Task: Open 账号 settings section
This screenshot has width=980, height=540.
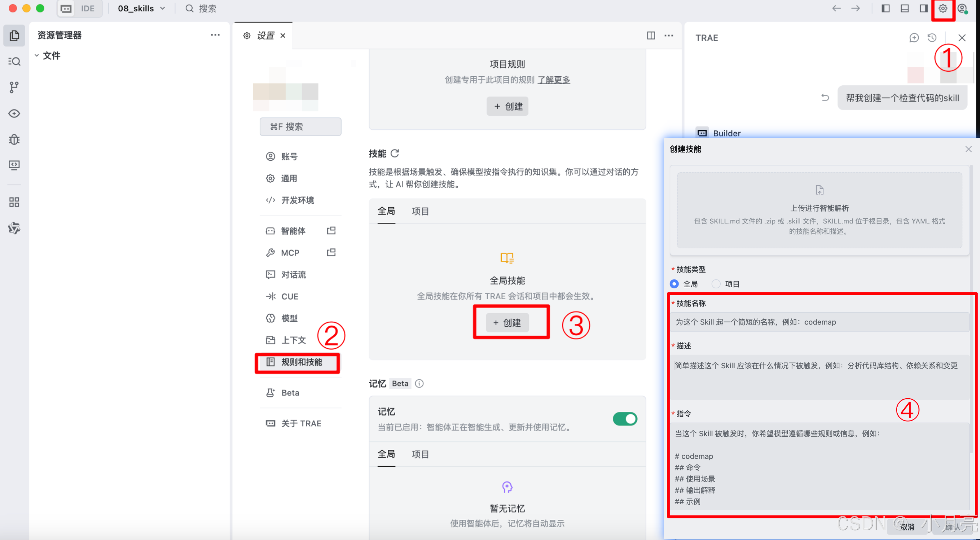Action: [x=301, y=156]
